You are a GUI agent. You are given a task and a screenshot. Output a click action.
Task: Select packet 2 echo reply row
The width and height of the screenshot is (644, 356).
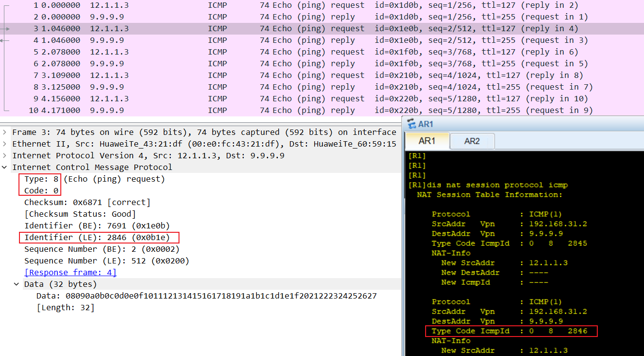322,17
